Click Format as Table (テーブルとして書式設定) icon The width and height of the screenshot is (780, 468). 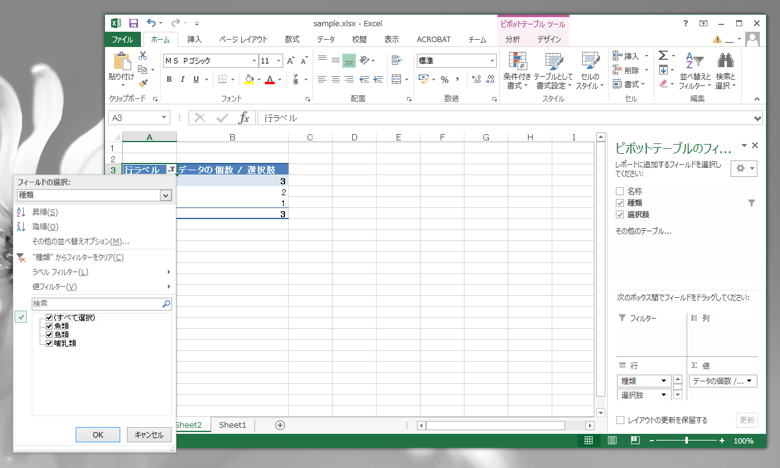tap(554, 61)
